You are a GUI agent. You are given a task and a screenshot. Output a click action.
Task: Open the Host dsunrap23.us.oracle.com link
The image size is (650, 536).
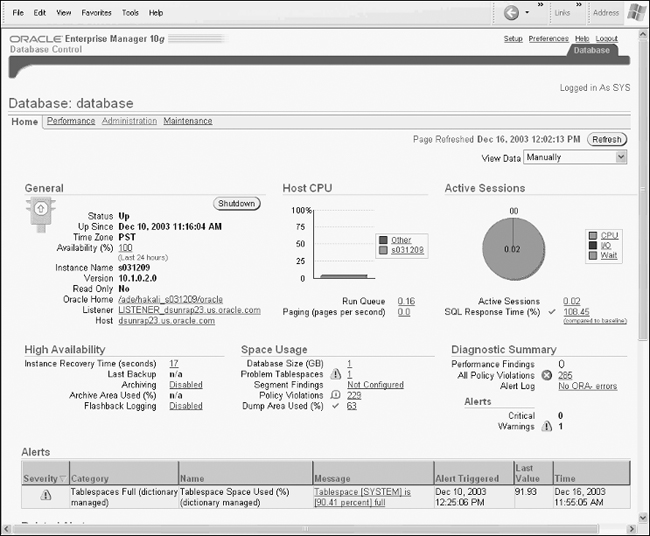(167, 321)
